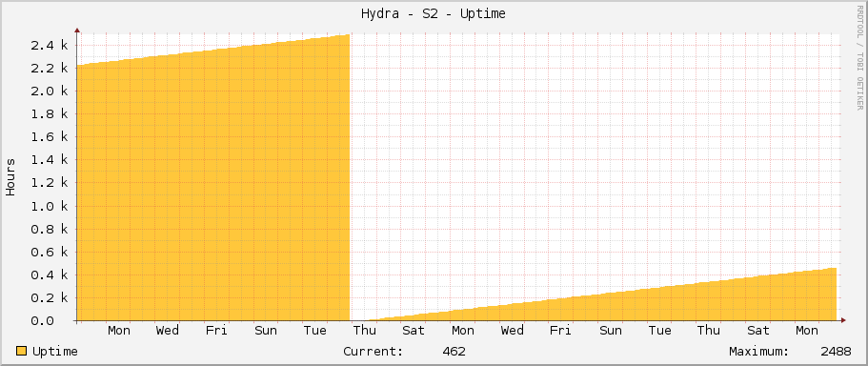Click the '0.4 k' y-axis tick label
The width and height of the screenshot is (868, 366).
click(x=50, y=274)
